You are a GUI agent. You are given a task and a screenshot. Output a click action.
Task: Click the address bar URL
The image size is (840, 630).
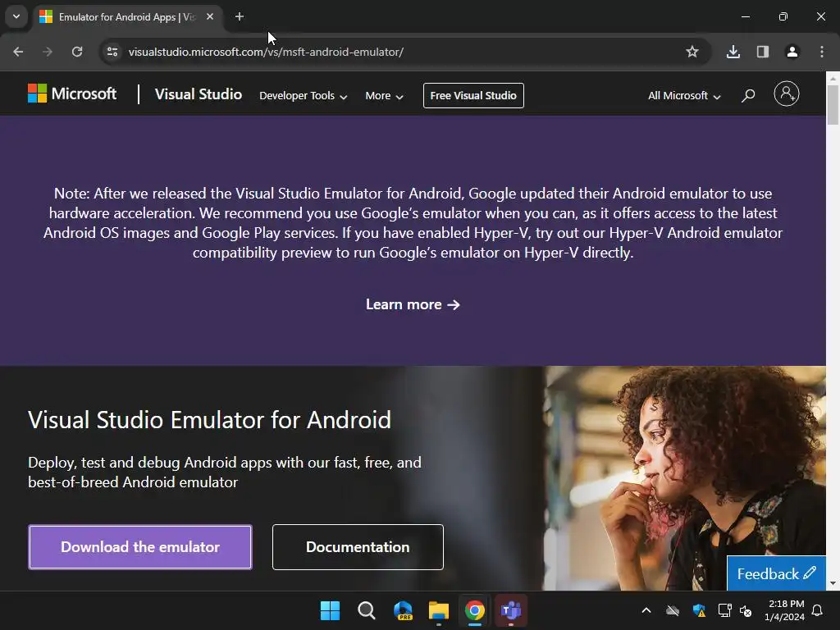[266, 52]
